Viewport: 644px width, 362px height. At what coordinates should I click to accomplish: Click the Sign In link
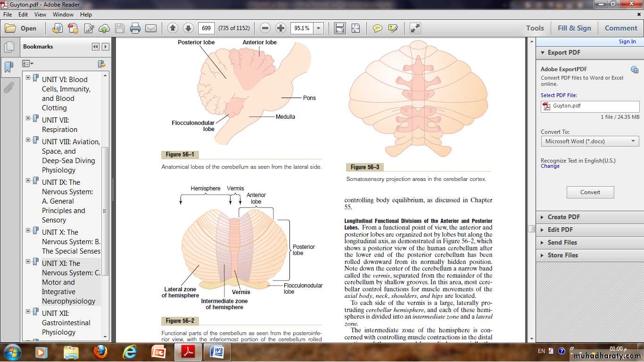(x=627, y=41)
